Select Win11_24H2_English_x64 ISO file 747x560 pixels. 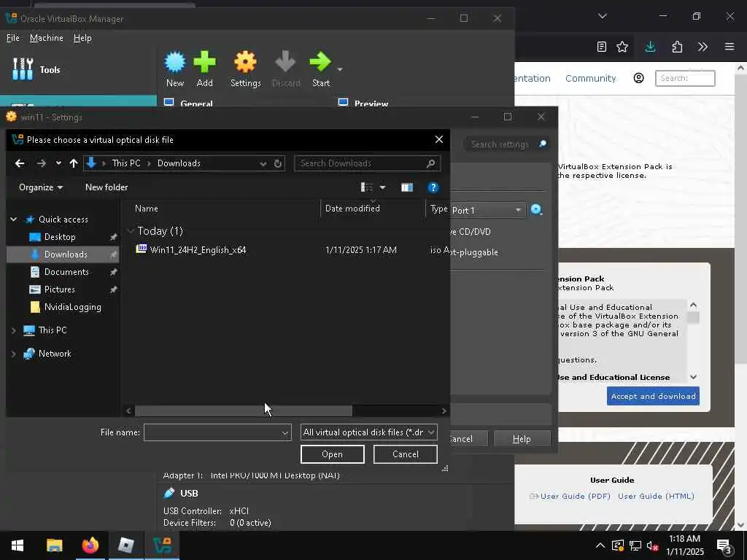(198, 250)
